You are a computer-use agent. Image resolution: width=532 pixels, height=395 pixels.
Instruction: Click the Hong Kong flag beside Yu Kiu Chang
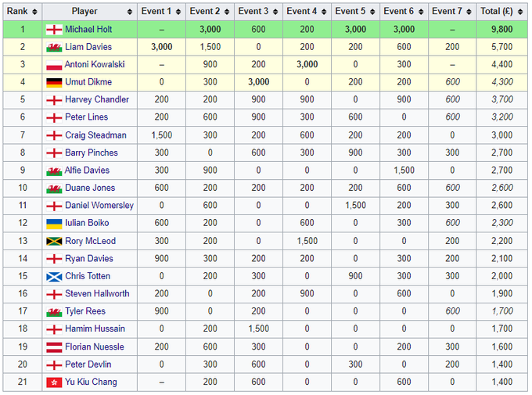point(54,382)
